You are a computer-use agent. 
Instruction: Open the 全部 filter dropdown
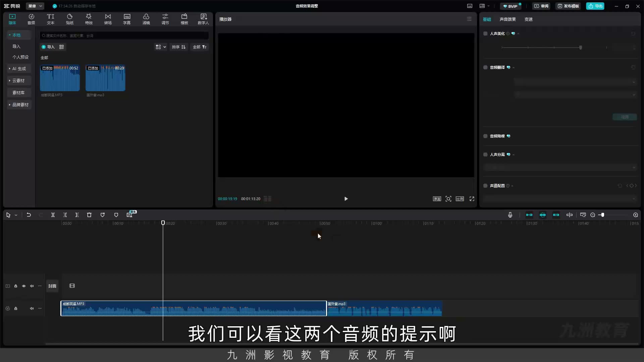coord(200,47)
